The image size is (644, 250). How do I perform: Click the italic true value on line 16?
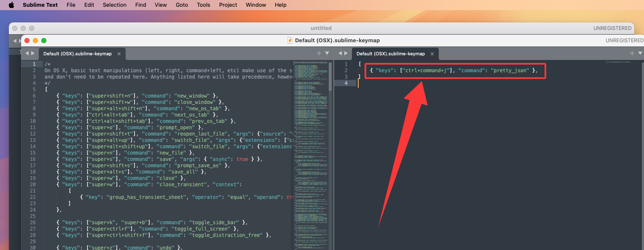pos(242,159)
